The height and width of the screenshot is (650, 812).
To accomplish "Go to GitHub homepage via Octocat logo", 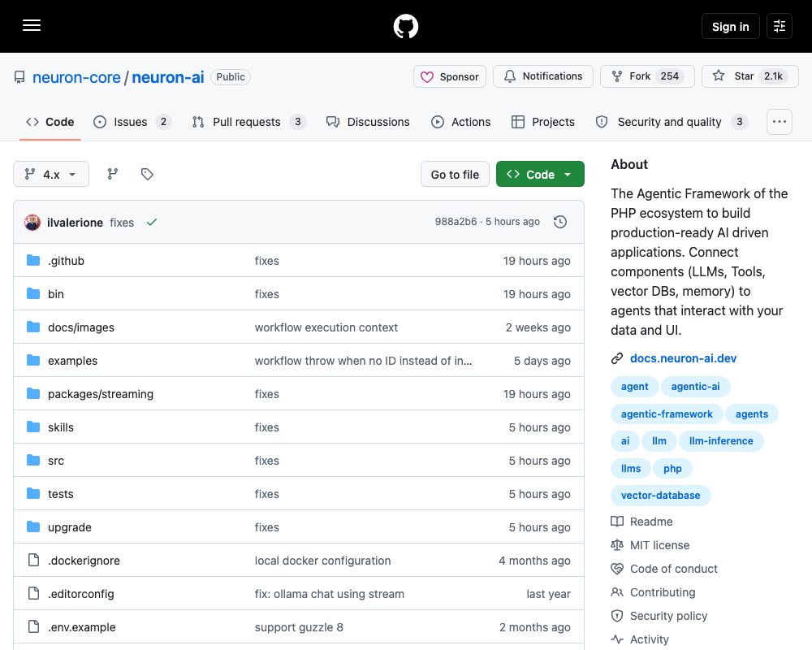I will (405, 26).
